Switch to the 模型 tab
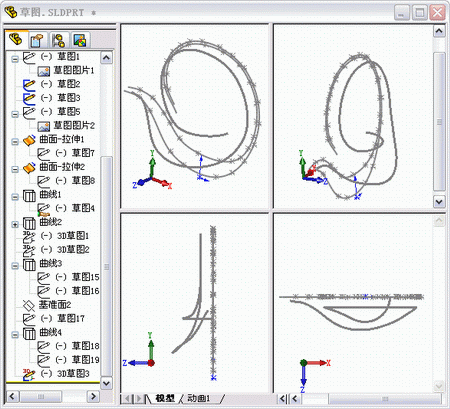Image resolution: width=450 pixels, height=409 pixels. [165, 398]
